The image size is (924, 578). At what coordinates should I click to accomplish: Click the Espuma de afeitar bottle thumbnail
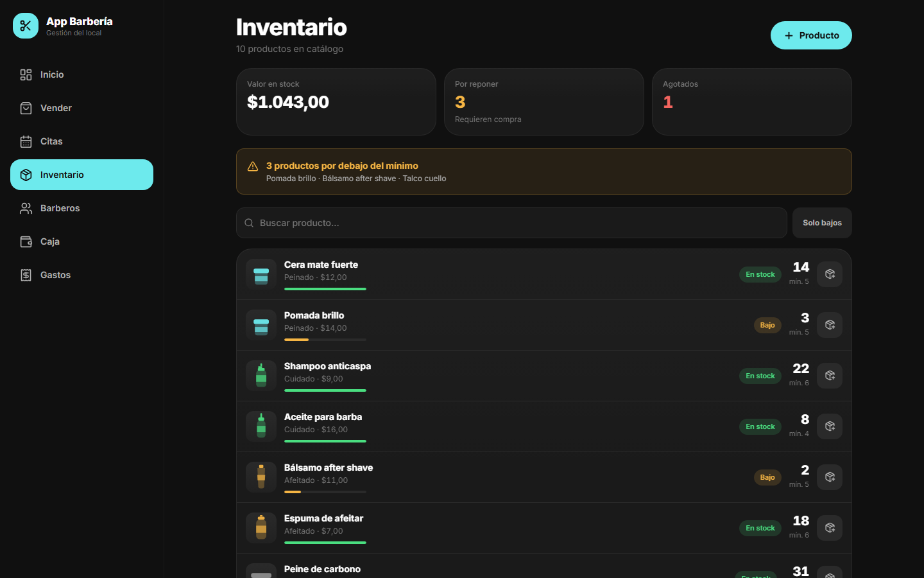[x=261, y=528]
